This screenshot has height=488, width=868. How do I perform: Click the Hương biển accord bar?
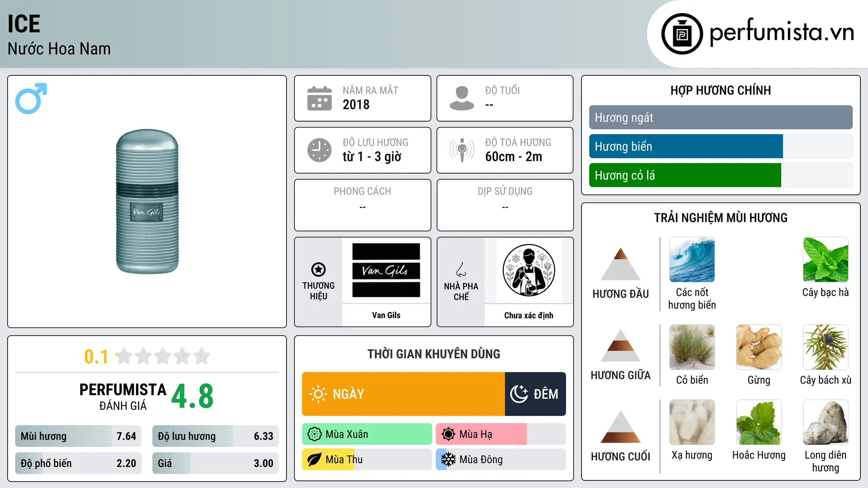point(721,146)
